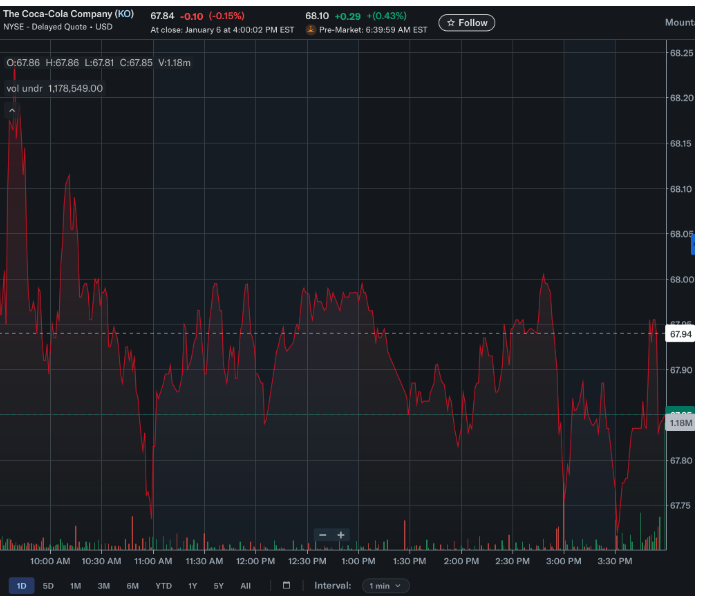Open the Mountain chart type dropdown
701x596 pixels.
[x=682, y=22]
